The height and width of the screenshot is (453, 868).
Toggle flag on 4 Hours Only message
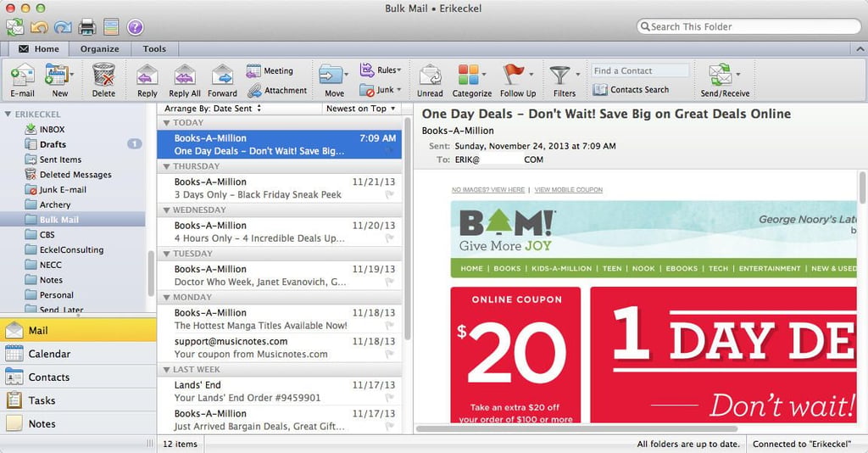[390, 238]
